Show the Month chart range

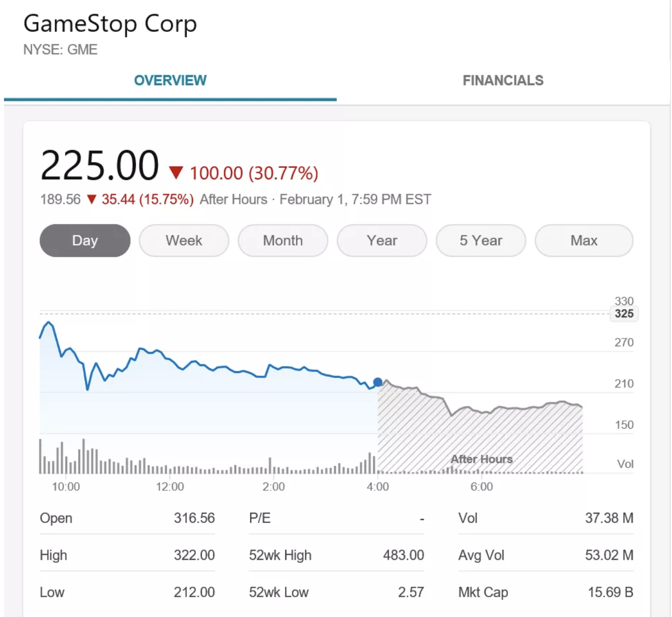click(283, 240)
